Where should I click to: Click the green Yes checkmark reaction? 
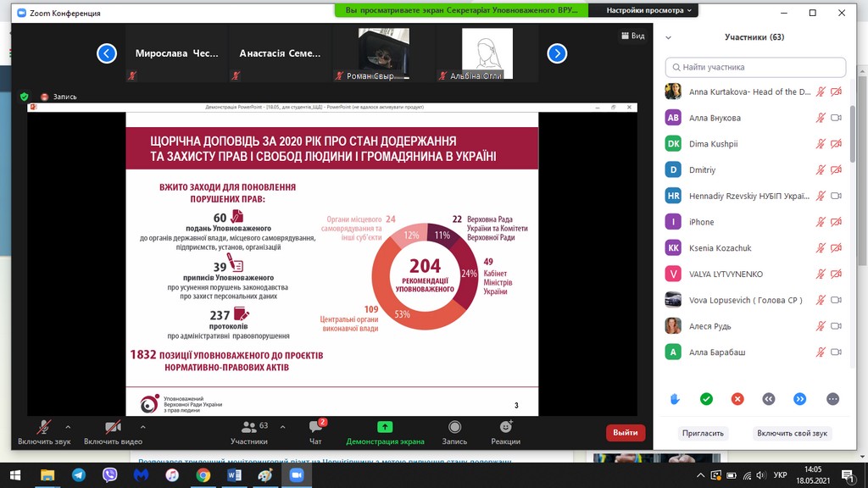click(x=706, y=398)
